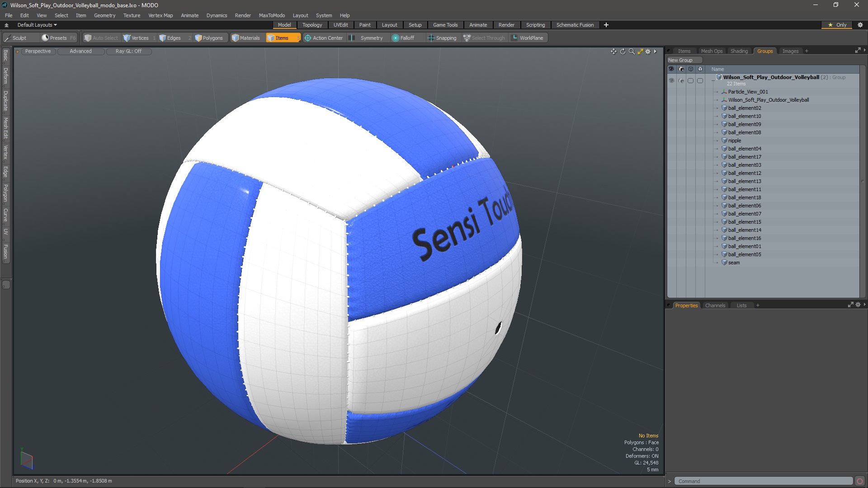
Task: Select the Sculpt tool icon
Action: 7,38
